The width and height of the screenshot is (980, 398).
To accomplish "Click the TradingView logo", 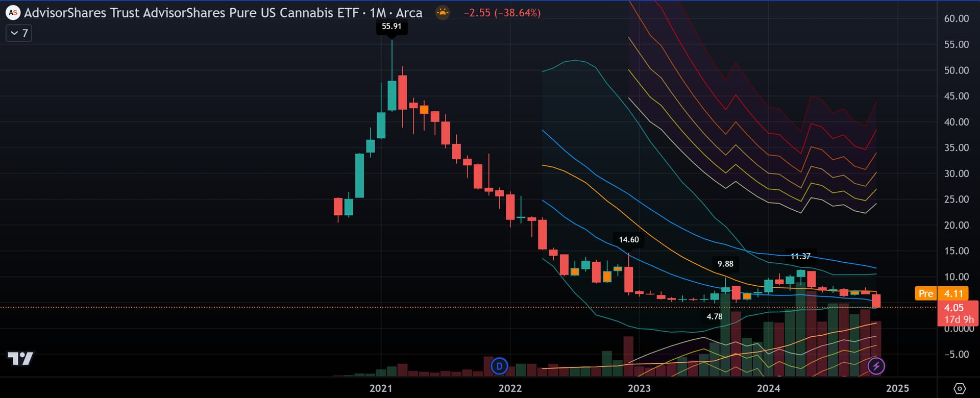I will pos(20,359).
